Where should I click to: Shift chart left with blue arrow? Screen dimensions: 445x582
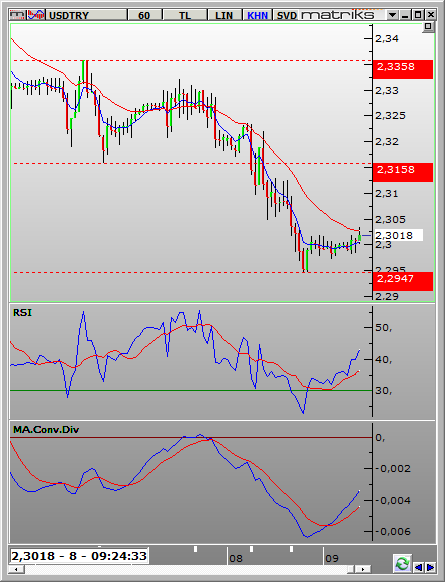(418, 567)
